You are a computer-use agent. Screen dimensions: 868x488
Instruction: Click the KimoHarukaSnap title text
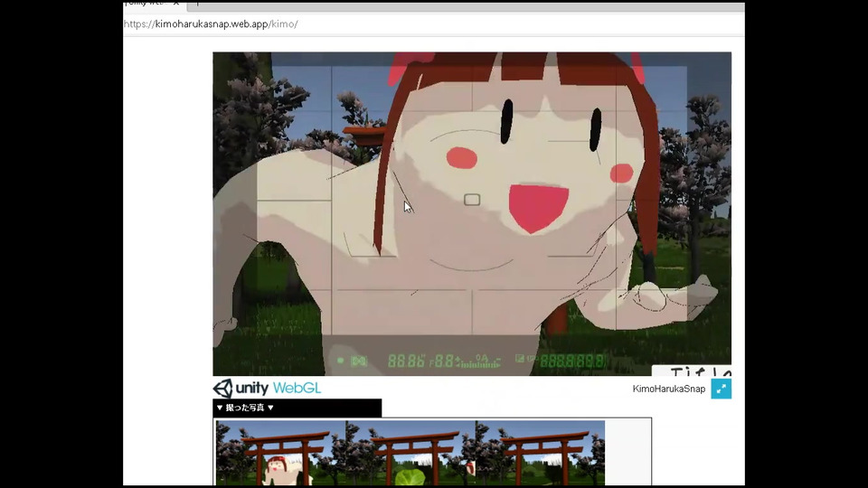(x=669, y=389)
